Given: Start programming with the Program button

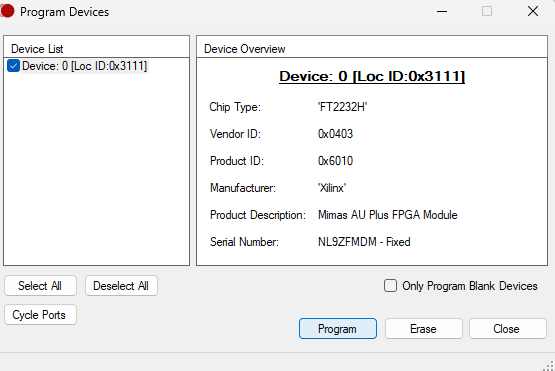Looking at the screenshot, I should [338, 329].
